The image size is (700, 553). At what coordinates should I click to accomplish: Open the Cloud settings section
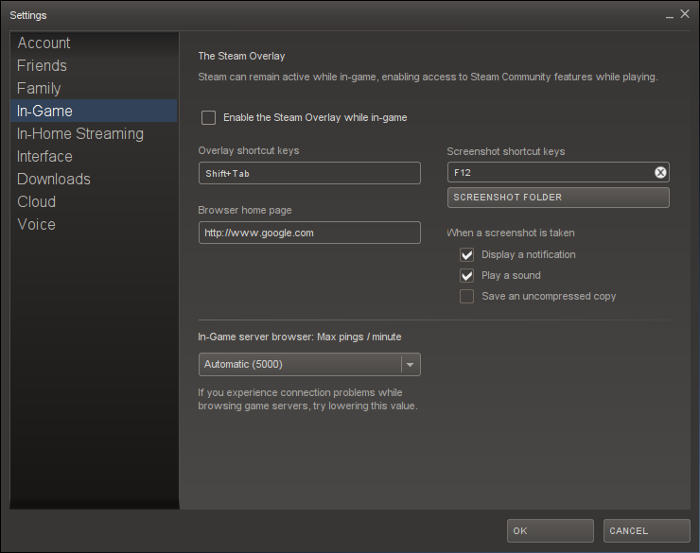coord(94,202)
